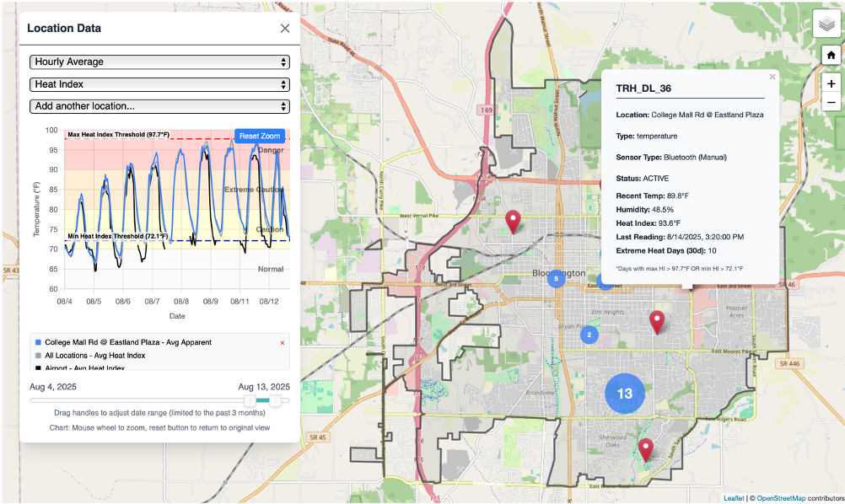Open the cluster marker labeled 2
Screen dimensions: 845x504
pos(589,334)
